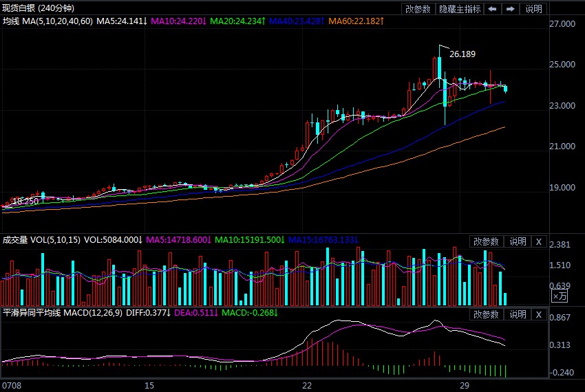Select the green MA20 legend label
Image resolution: width=585 pixels, height=392 pixels.
click(238, 21)
